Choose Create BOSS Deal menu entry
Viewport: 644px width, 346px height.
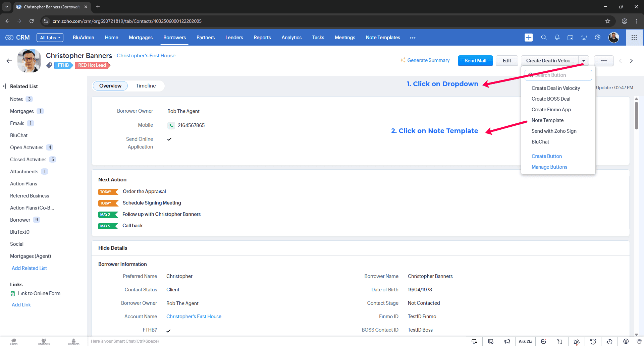(x=551, y=99)
